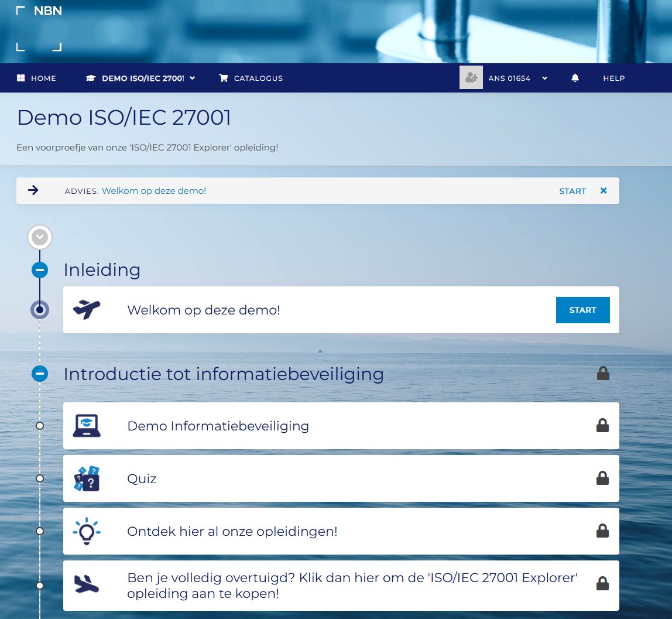Open 'Welkom op deze demo!' activity title
This screenshot has width=672, height=619.
click(204, 310)
